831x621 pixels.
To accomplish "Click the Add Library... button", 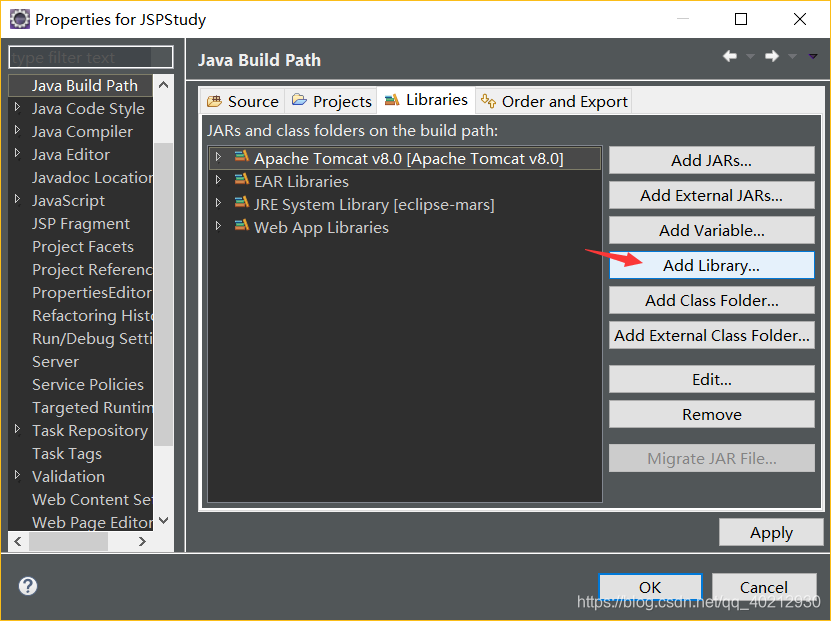I will click(x=711, y=265).
